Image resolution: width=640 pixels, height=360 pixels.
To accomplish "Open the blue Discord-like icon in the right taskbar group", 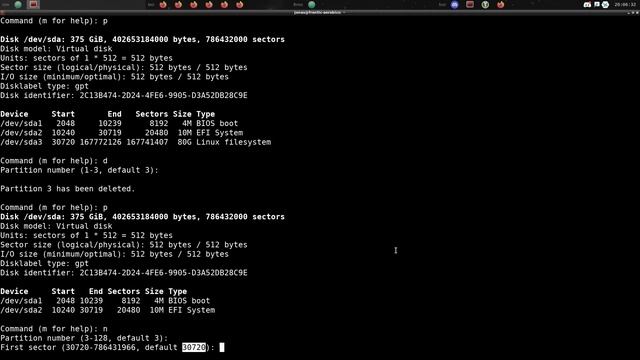I will coord(455,4).
